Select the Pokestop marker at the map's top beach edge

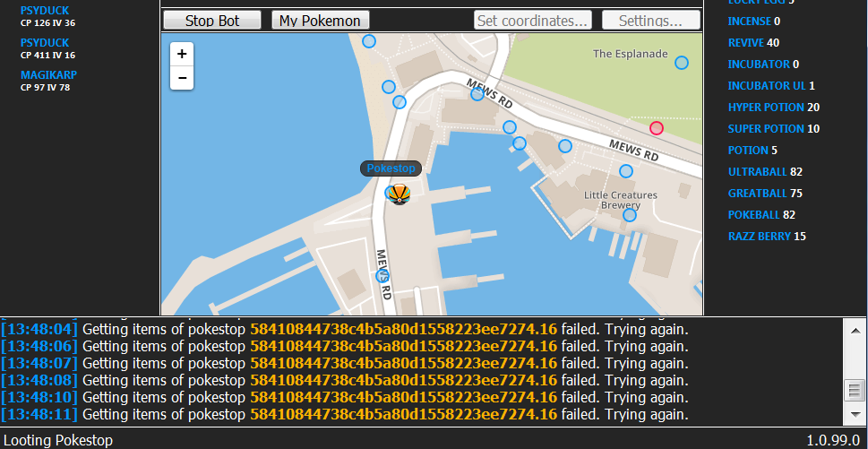[369, 41]
